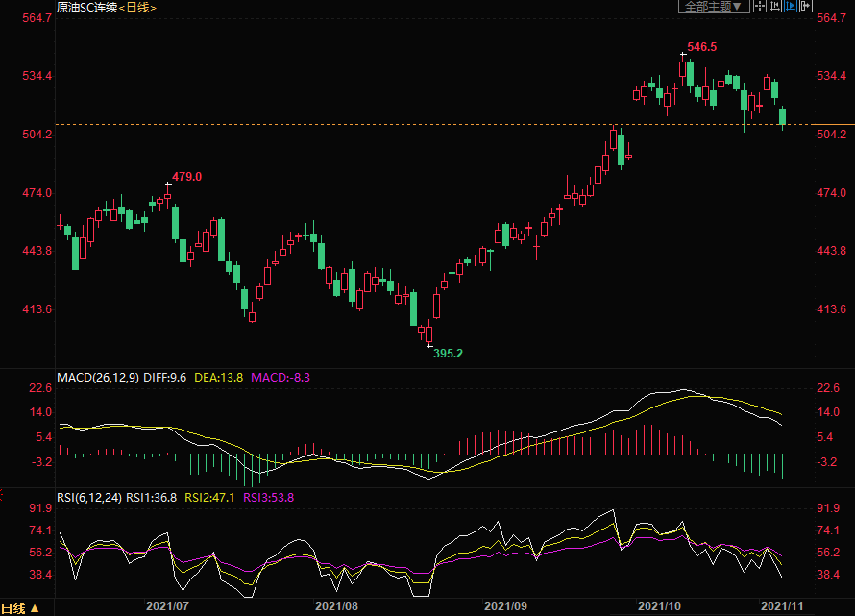This screenshot has width=855, height=616.
Task: Open the 全部主题 dropdown
Action: pyautogui.click(x=715, y=7)
